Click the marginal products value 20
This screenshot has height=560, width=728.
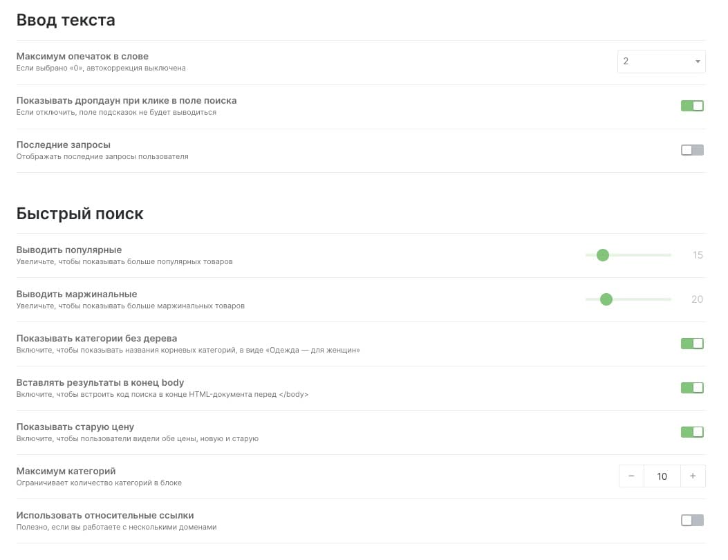click(x=697, y=299)
